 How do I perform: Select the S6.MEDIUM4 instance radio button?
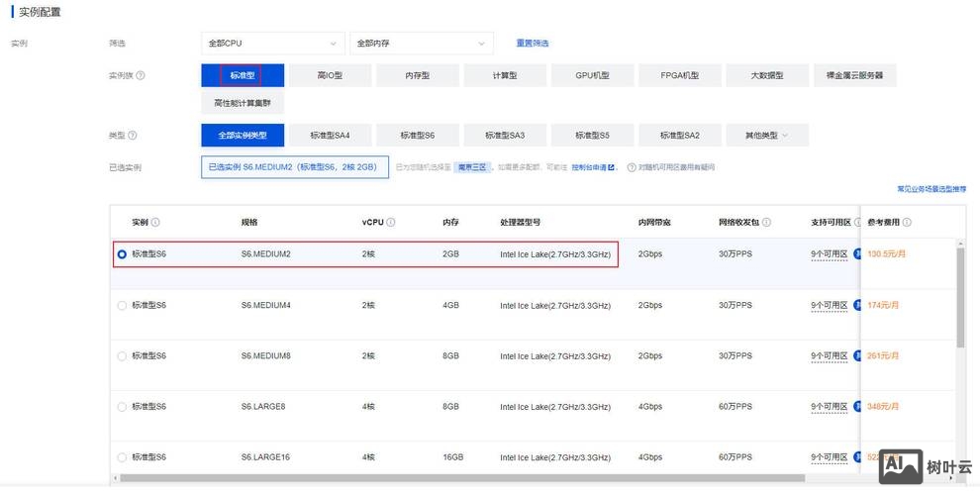tap(122, 305)
